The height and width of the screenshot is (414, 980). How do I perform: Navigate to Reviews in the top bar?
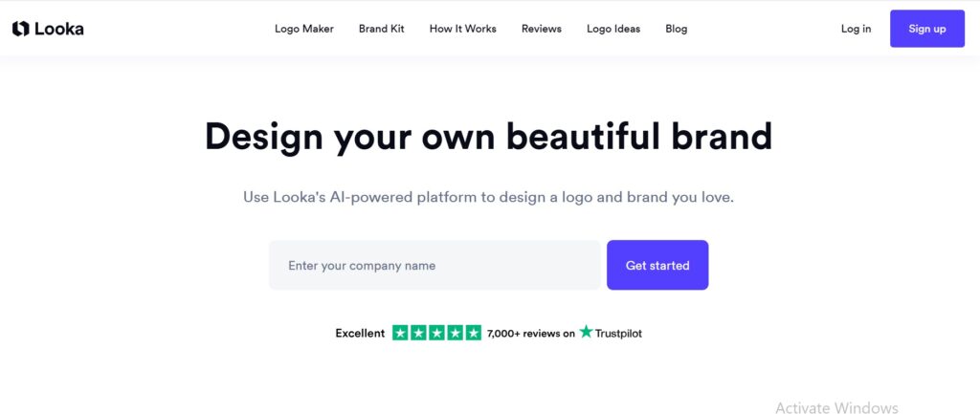coord(542,29)
